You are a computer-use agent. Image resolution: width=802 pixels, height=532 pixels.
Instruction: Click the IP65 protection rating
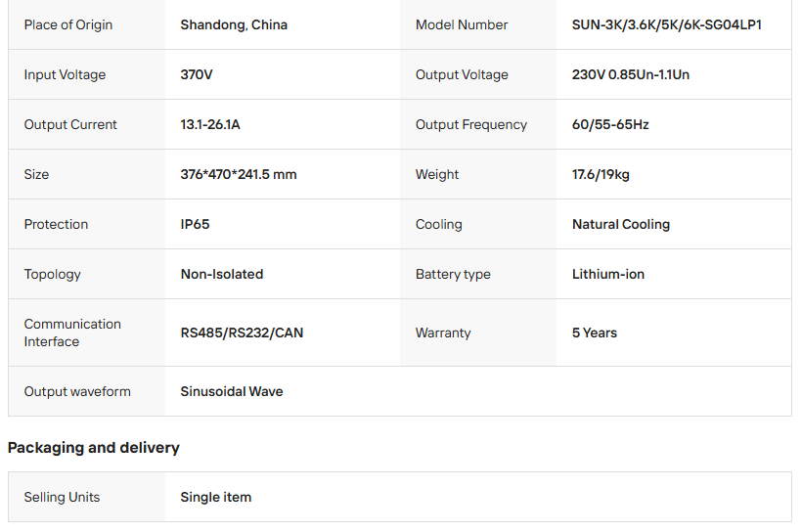point(195,224)
